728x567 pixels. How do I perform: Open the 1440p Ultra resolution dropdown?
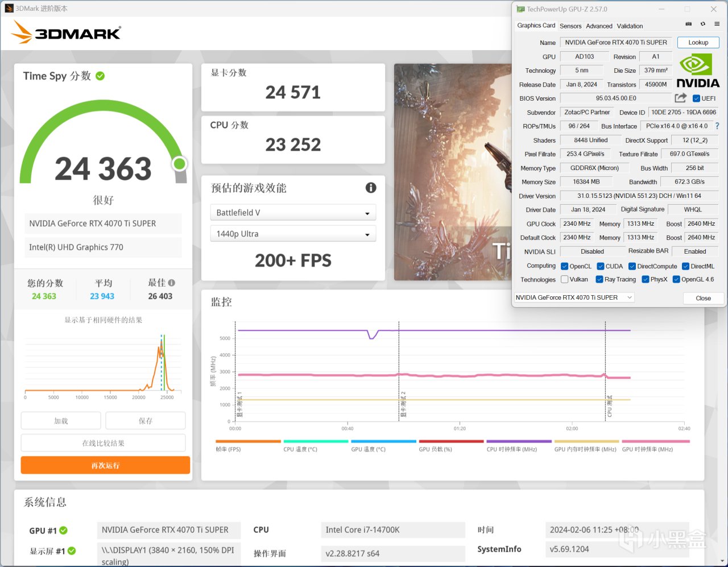[293, 234]
